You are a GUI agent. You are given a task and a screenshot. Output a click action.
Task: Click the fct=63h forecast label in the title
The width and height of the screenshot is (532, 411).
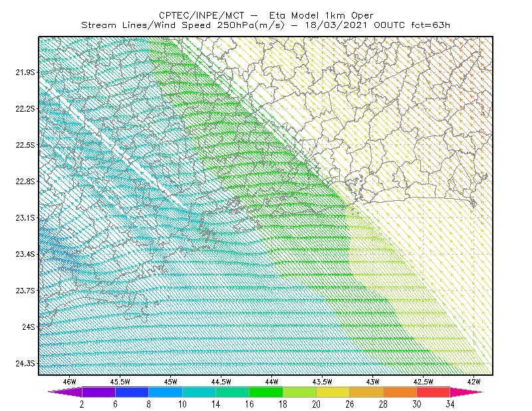430,25
